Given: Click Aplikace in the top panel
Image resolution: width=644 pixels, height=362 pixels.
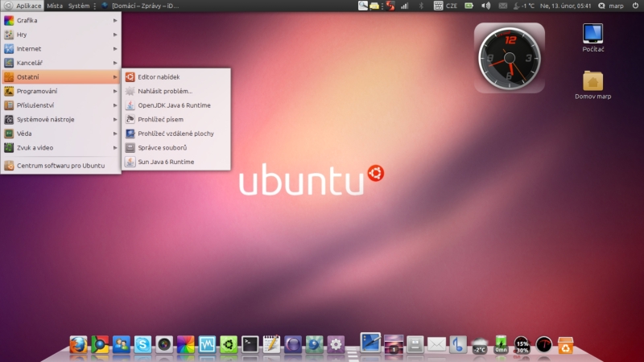Looking at the screenshot, I should (23, 6).
